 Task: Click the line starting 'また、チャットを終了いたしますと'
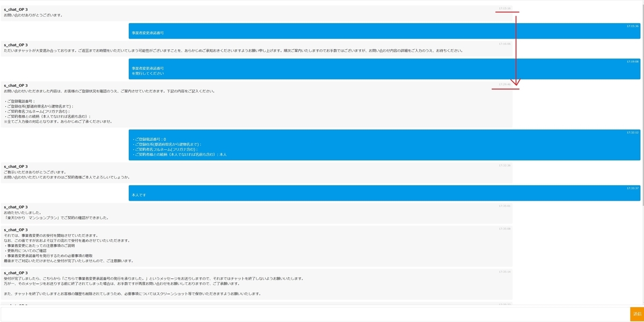(132, 294)
